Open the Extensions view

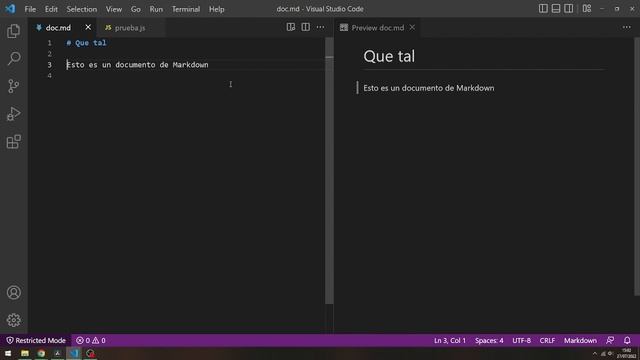(13, 142)
